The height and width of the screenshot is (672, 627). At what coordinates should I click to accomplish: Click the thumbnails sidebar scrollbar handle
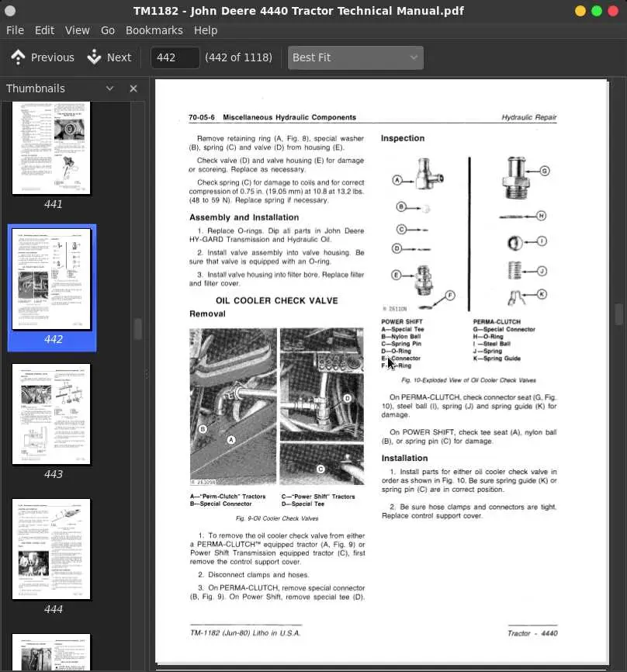(137, 329)
